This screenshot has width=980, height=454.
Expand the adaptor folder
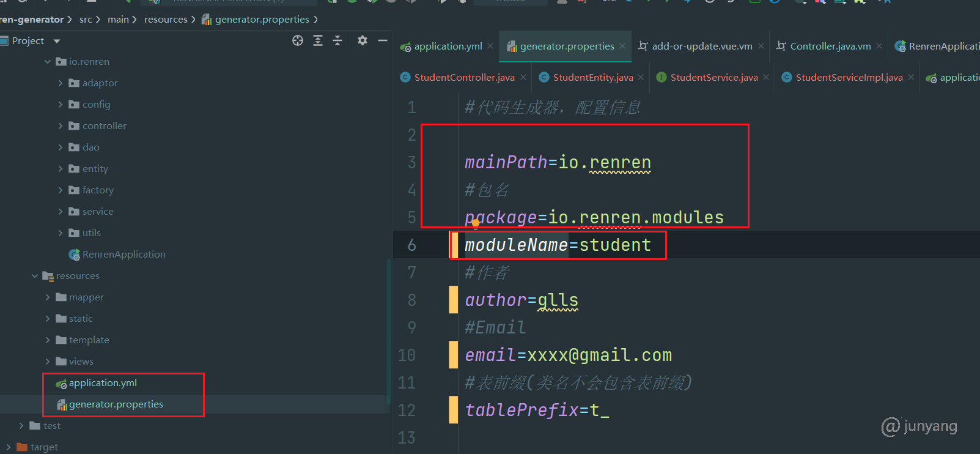[x=61, y=83]
